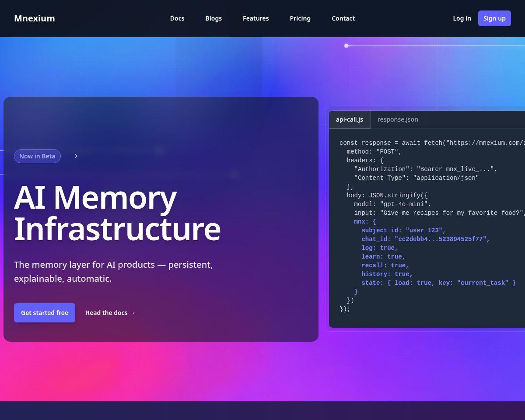This screenshot has height=420, width=525.
Task: Click the chevron next to Now in Beta
Action: point(76,156)
